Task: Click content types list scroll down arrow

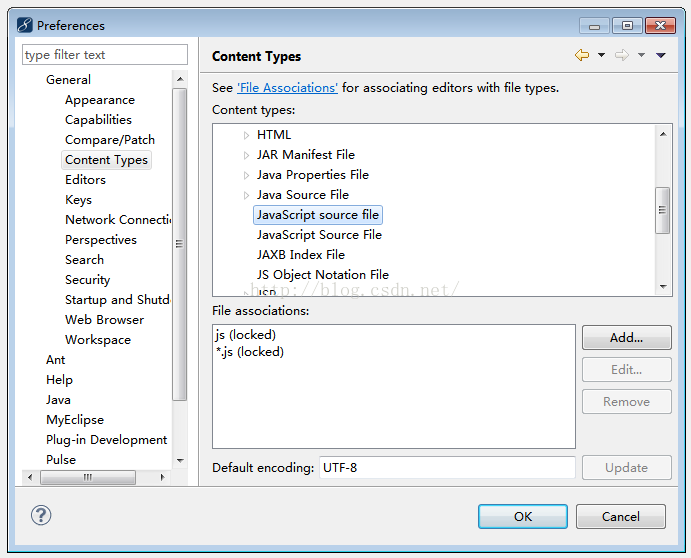Action: click(663, 286)
